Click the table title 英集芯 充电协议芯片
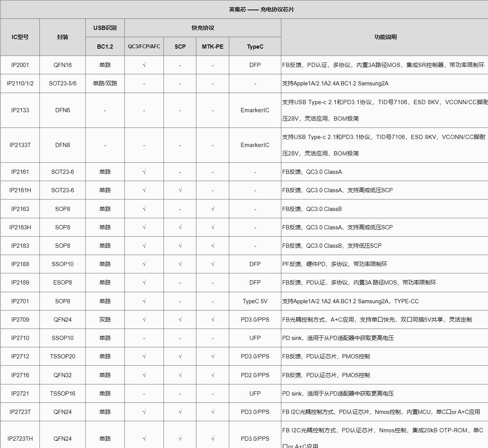 pos(261,10)
